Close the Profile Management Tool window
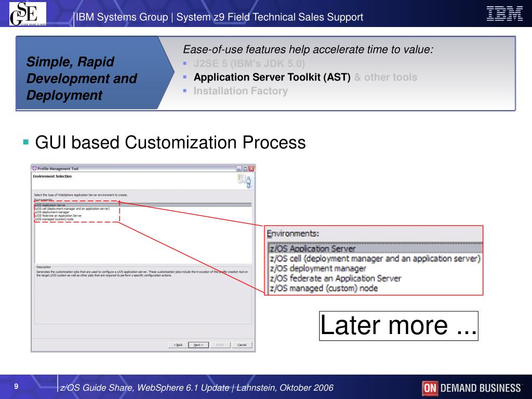Viewport: 532px width, 399px height. click(251, 168)
